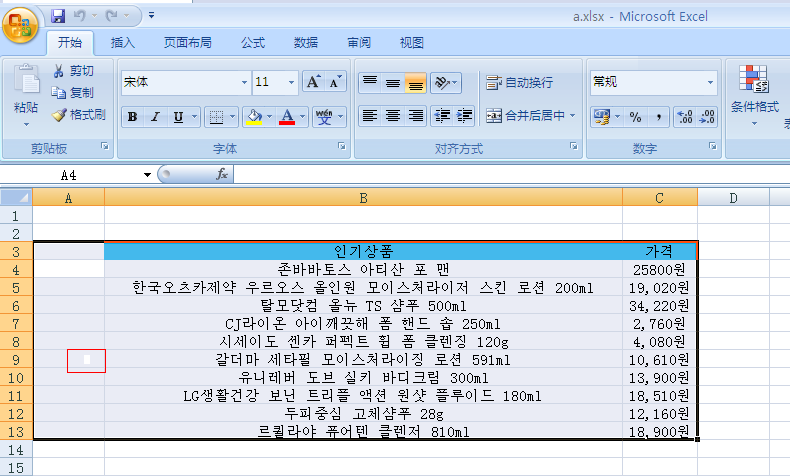This screenshot has height=476, width=790.
Task: Save the workbook from quick access toolbar
Action: pos(58,16)
